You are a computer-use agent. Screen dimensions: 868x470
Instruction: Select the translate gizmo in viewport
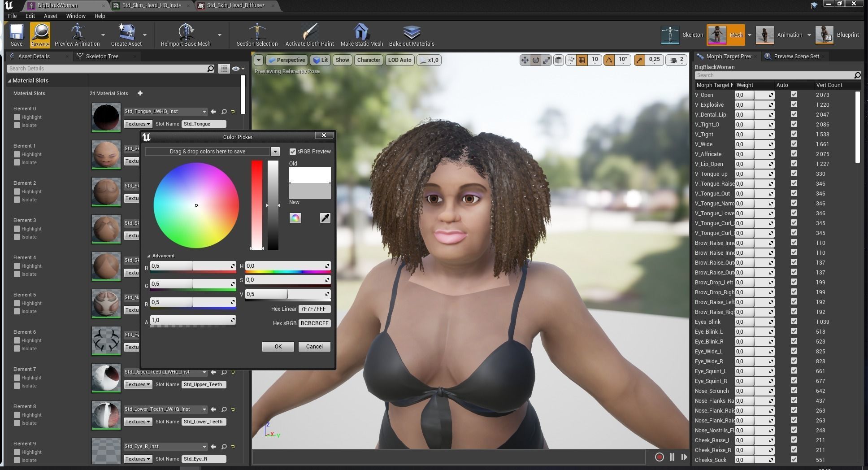pyautogui.click(x=525, y=60)
